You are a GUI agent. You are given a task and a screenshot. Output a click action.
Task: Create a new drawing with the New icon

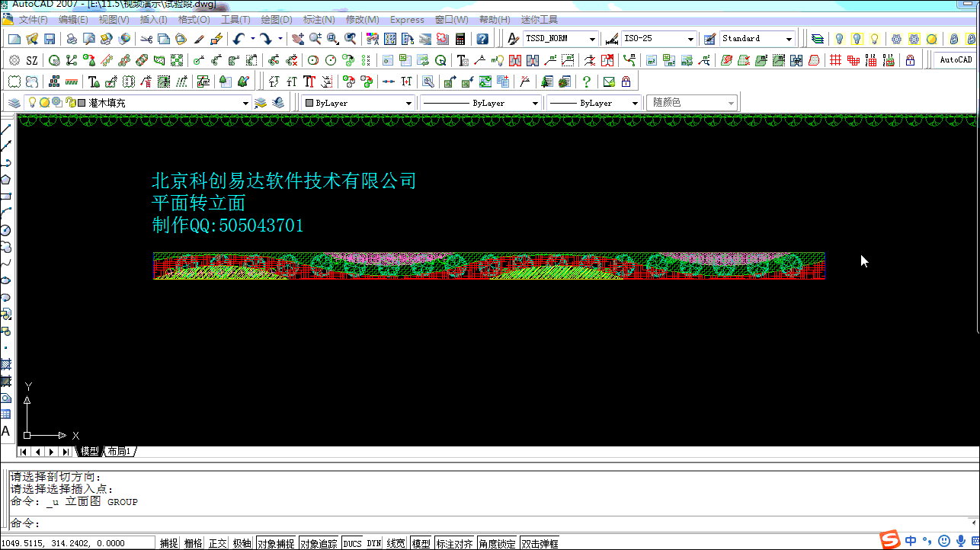(x=14, y=39)
